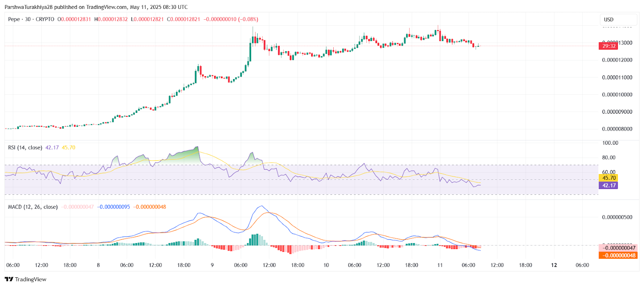
Task: Click the MACD (12, 26, close) indicator title
Action: (33, 207)
